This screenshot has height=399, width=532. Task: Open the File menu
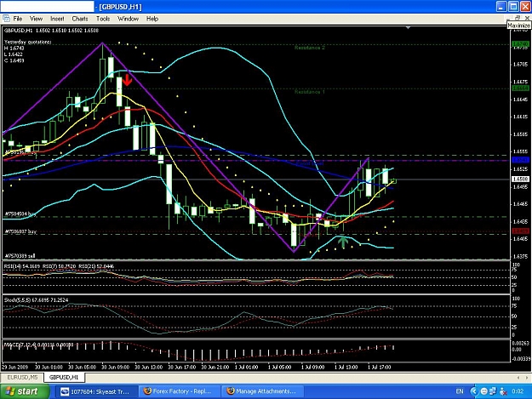[17, 19]
